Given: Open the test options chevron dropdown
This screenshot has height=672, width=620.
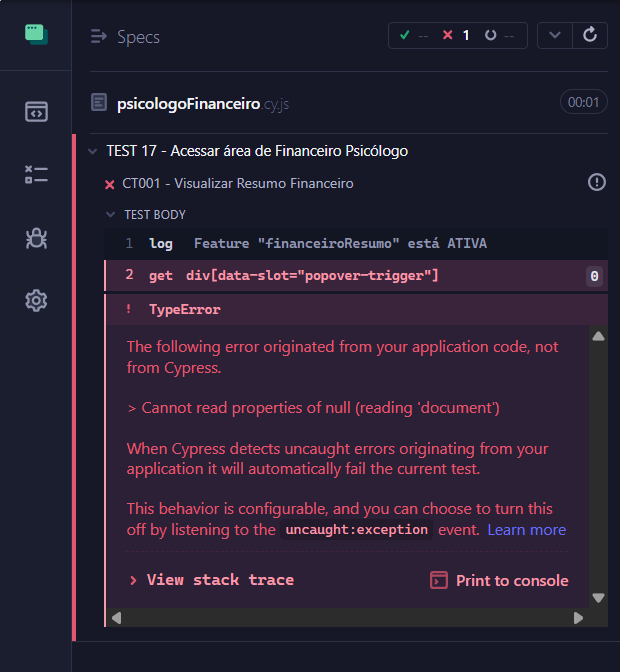Looking at the screenshot, I should pyautogui.click(x=554, y=35).
